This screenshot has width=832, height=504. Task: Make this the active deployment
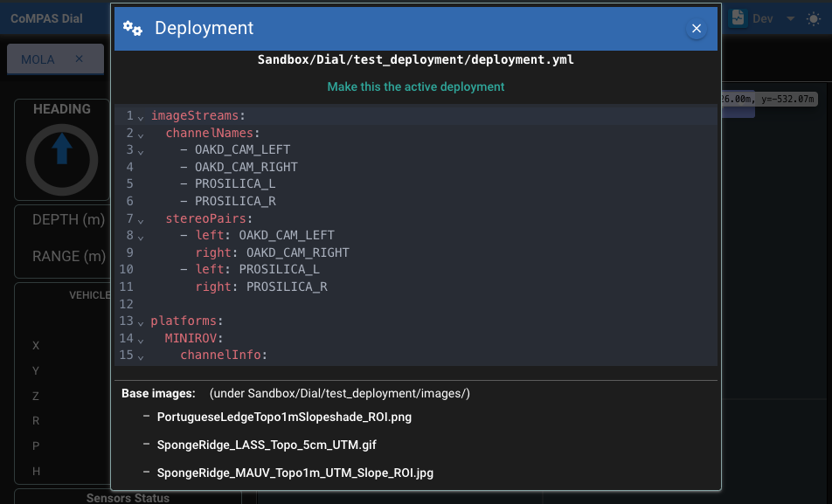point(416,86)
